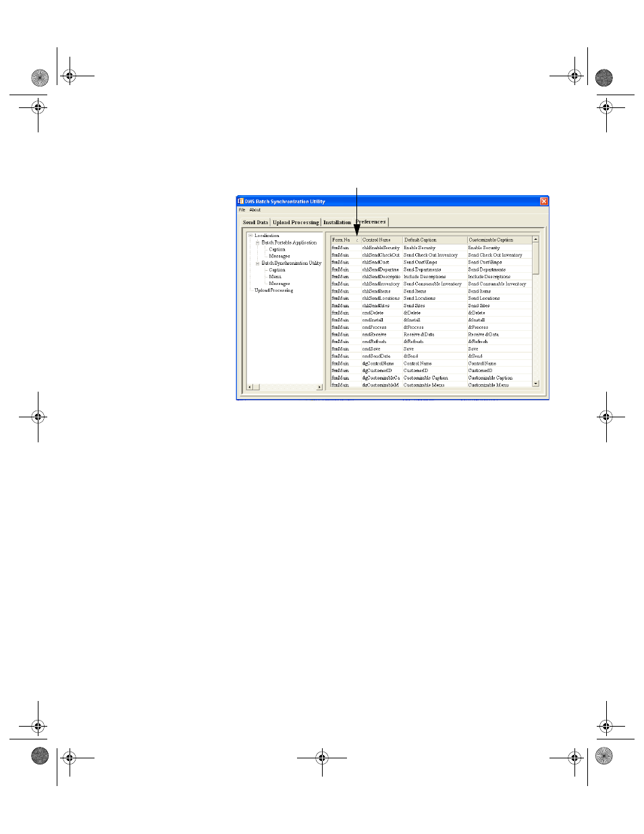Click Default Caption 'Send Items' cell
644x834 pixels.
(x=435, y=291)
